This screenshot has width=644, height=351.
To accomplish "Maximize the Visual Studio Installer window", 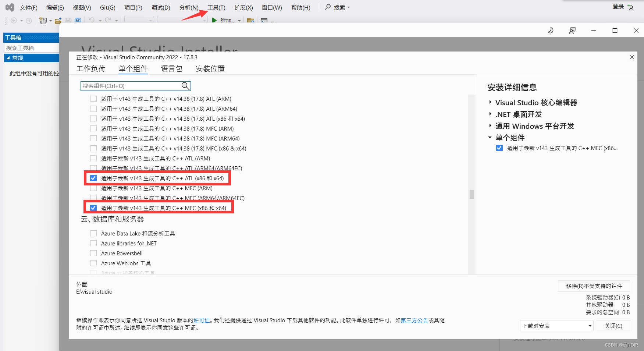I will click(615, 31).
